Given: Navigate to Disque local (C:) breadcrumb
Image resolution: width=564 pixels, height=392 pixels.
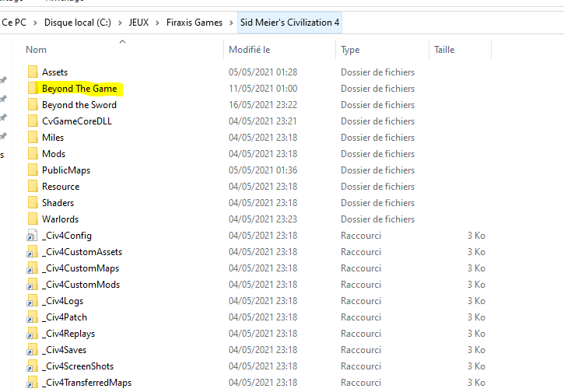Looking at the screenshot, I should point(78,23).
